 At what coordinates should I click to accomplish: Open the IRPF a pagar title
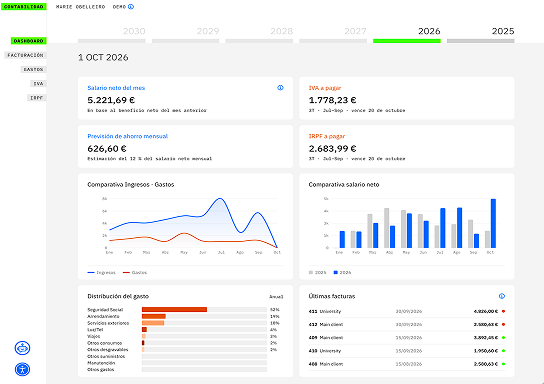(327, 136)
